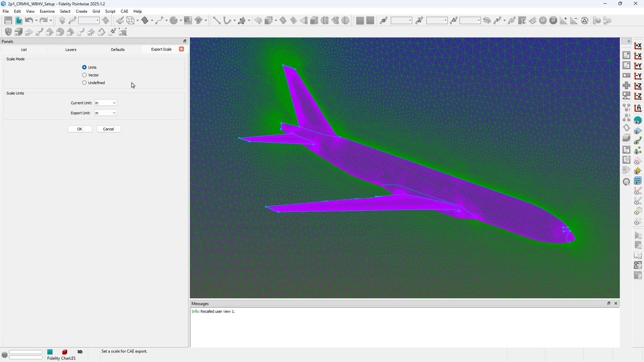Click the wireframe cube toolbar icon
644x362 pixels.
point(130,20)
